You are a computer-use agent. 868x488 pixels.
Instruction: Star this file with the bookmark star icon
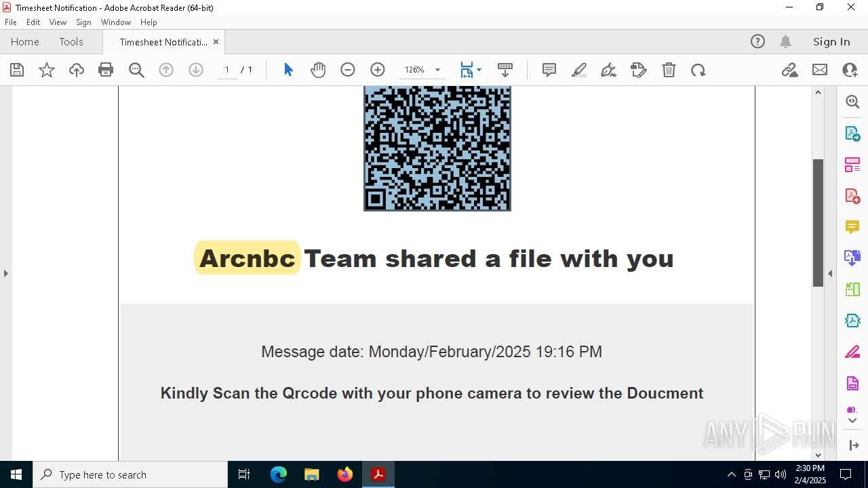point(47,70)
